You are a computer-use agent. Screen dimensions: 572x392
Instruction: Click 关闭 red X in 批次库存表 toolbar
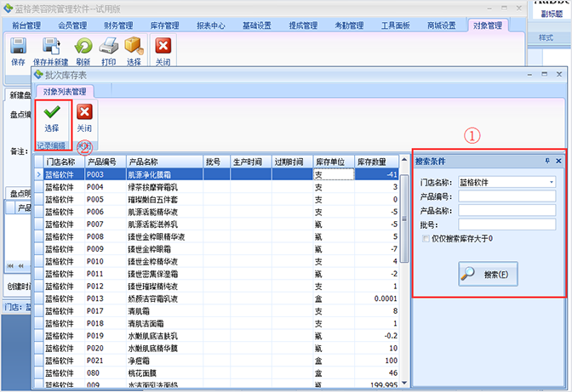(x=84, y=112)
